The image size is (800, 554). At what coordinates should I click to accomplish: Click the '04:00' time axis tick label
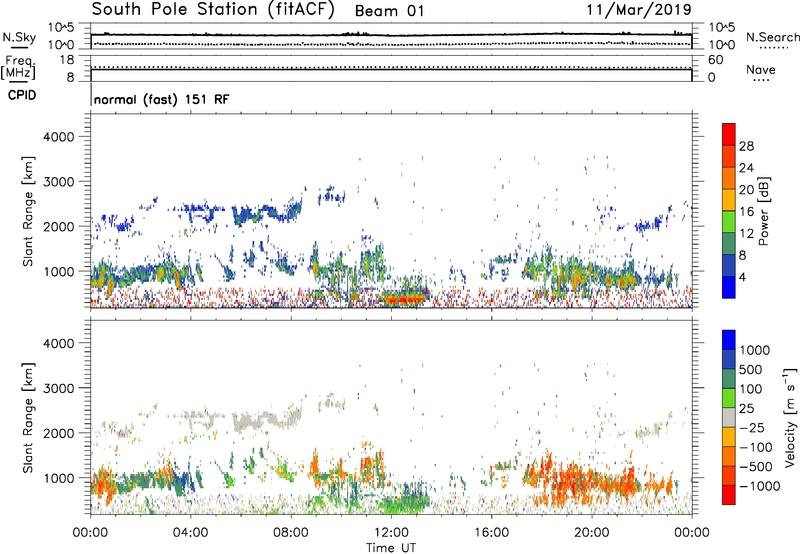190,533
